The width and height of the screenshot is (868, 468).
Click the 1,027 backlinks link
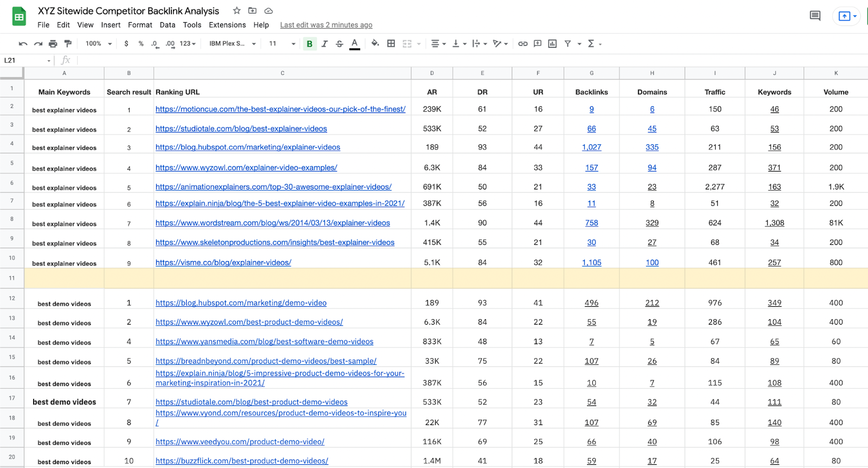[x=591, y=147]
